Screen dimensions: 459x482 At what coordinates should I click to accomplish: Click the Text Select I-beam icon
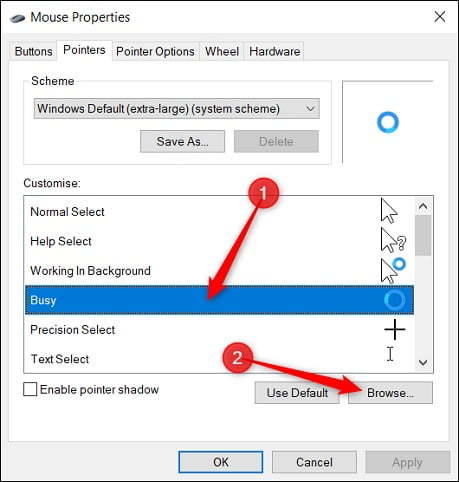coord(390,354)
